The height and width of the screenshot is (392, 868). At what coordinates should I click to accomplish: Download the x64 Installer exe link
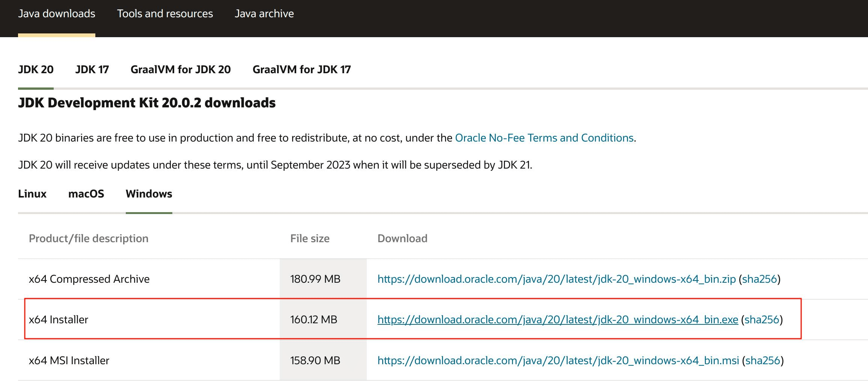pyautogui.click(x=558, y=320)
